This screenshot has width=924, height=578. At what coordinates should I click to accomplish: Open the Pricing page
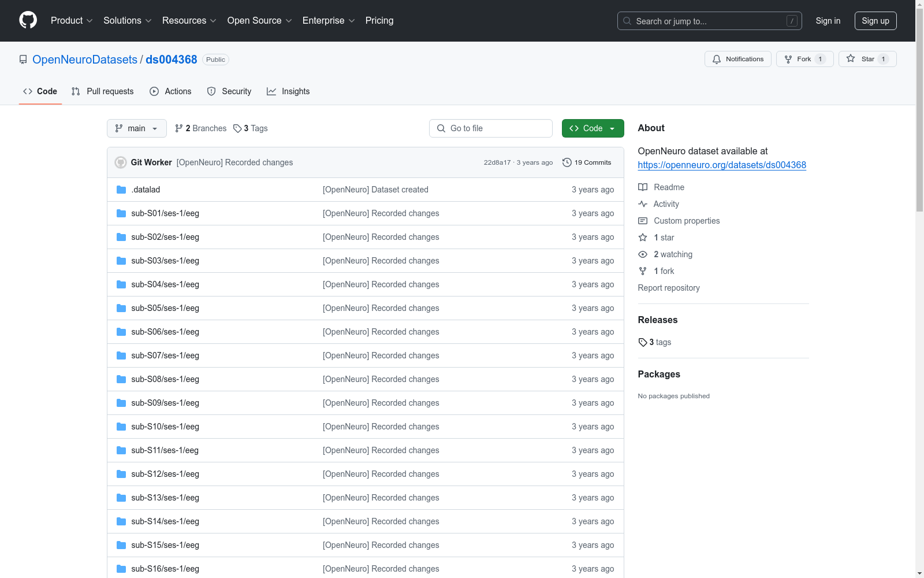[379, 21]
